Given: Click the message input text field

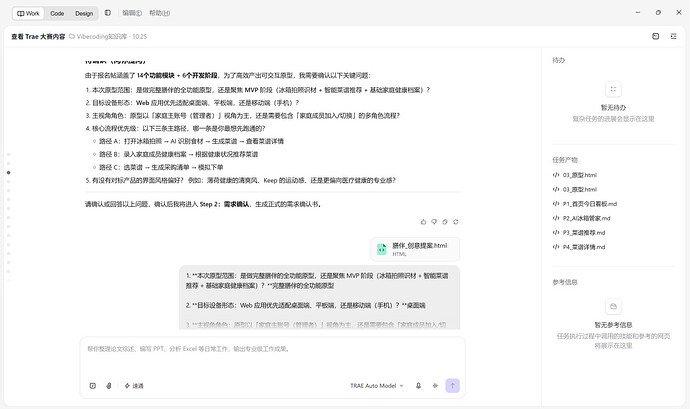Looking at the screenshot, I should pos(272,357).
